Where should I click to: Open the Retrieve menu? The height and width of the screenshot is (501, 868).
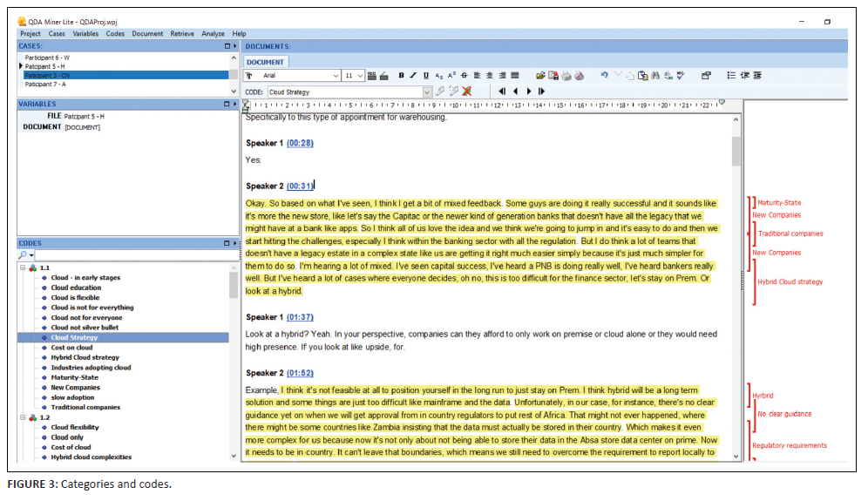(x=182, y=33)
